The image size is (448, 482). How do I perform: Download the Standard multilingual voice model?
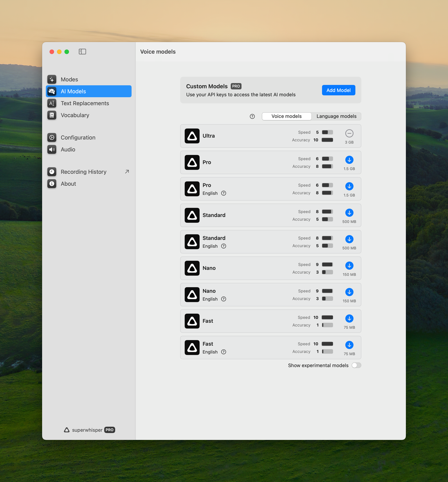[x=349, y=213]
